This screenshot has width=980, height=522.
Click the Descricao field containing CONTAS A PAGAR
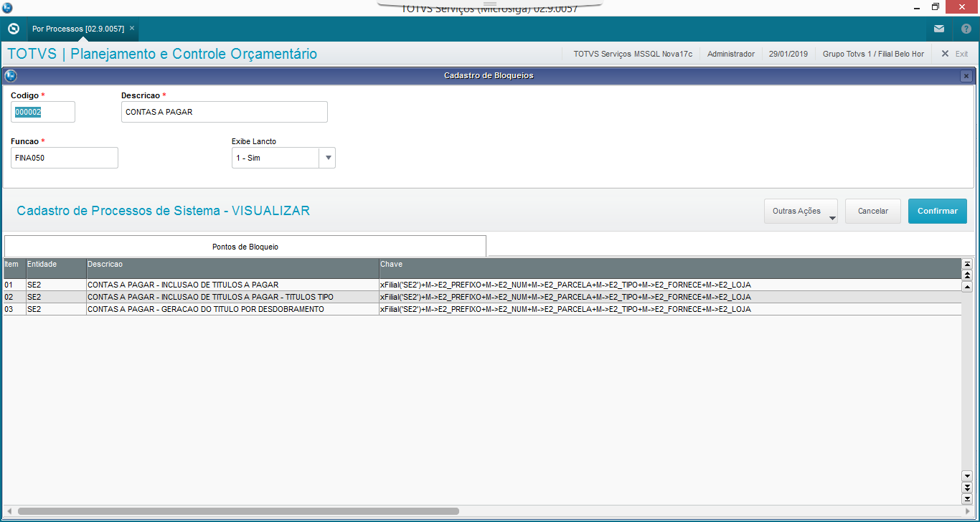[225, 112]
